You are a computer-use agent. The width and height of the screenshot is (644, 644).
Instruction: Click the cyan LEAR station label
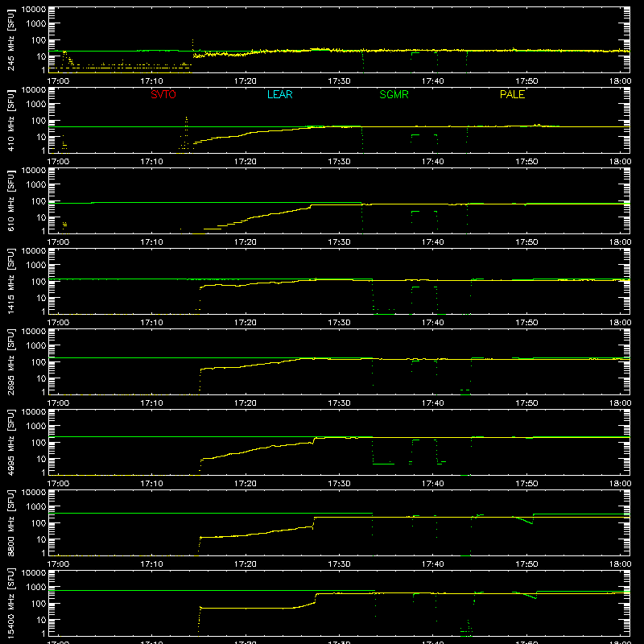(x=279, y=94)
